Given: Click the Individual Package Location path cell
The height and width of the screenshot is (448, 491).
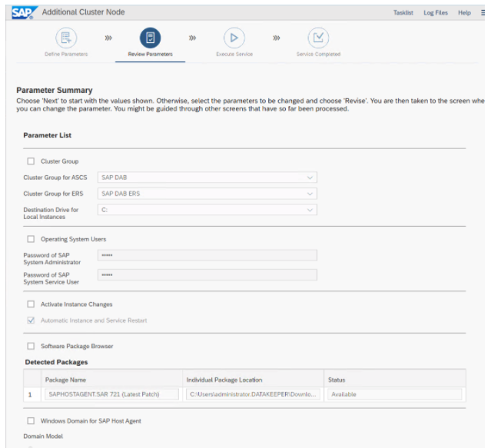Looking at the screenshot, I should coord(253,394).
